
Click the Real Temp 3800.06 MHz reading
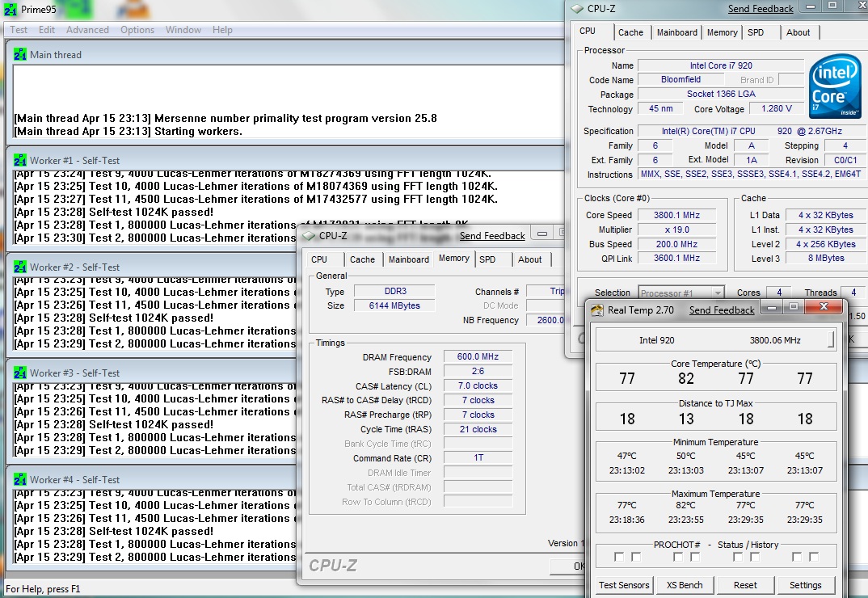(775, 340)
